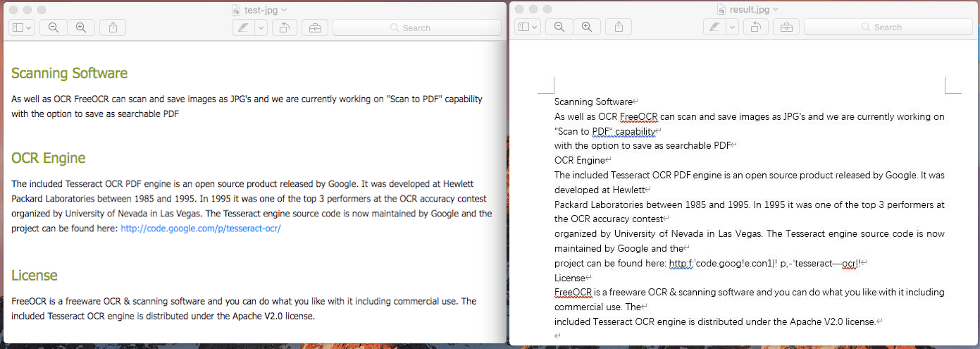Expand highlight options arrow in result.jpg window
The height and width of the screenshot is (349, 980).
pyautogui.click(x=732, y=27)
